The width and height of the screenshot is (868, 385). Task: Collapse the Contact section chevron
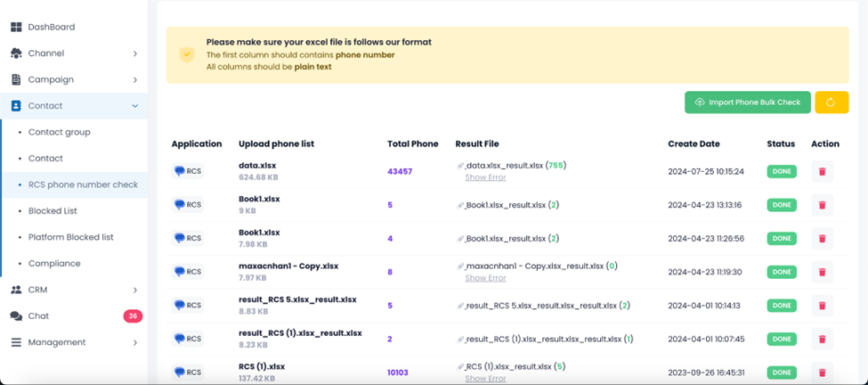click(135, 106)
